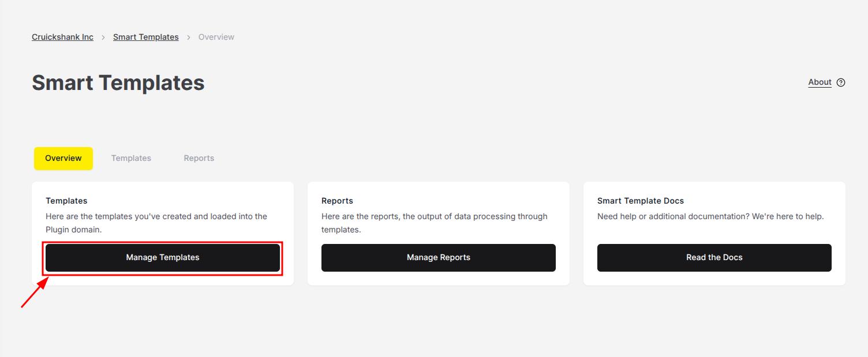Open Read the Docs button
868x357 pixels.
pos(714,258)
